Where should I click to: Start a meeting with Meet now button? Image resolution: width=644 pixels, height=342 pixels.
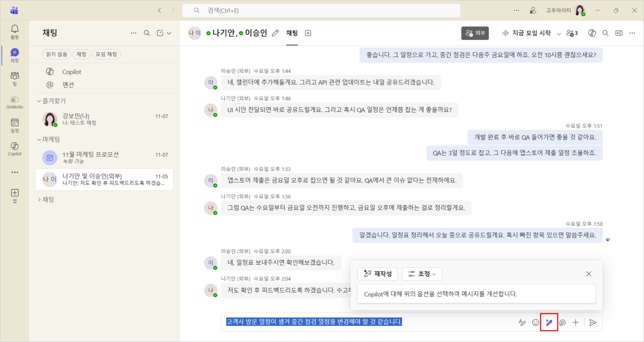point(526,33)
